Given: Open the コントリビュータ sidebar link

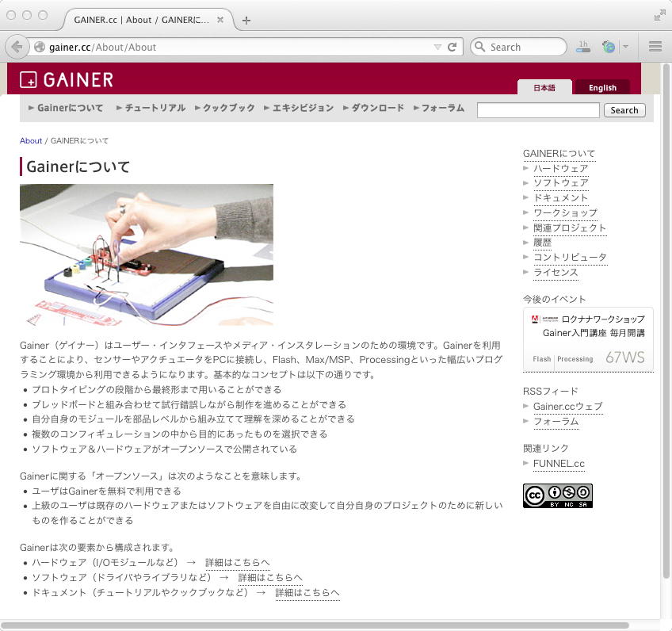Looking at the screenshot, I should tap(570, 257).
